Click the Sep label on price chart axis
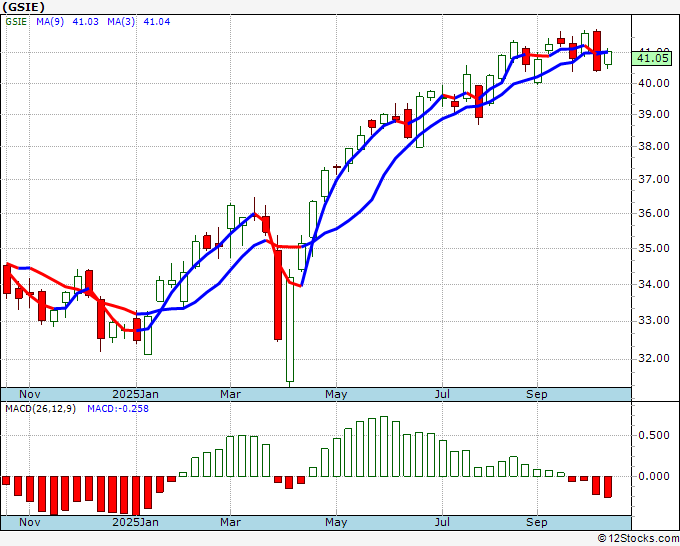The height and width of the screenshot is (546, 680). (x=537, y=394)
